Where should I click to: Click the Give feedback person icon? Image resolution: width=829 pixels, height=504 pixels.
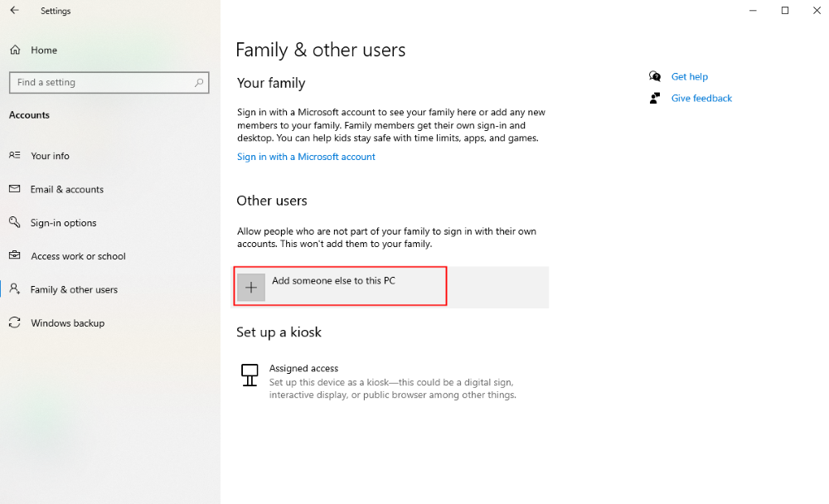(x=655, y=97)
